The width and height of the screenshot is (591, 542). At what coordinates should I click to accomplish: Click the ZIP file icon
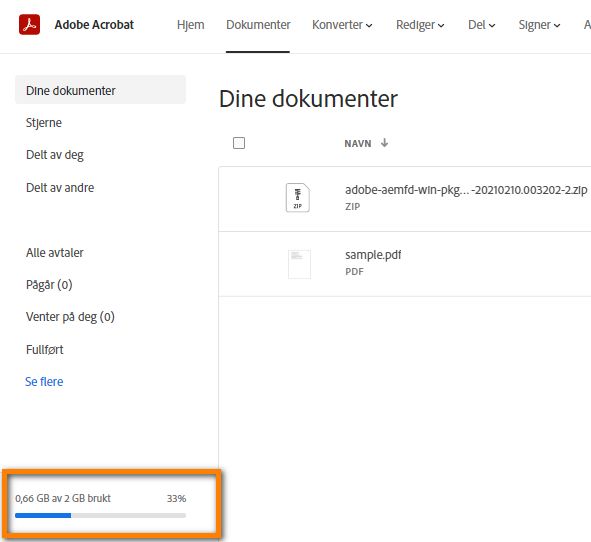coord(298,198)
